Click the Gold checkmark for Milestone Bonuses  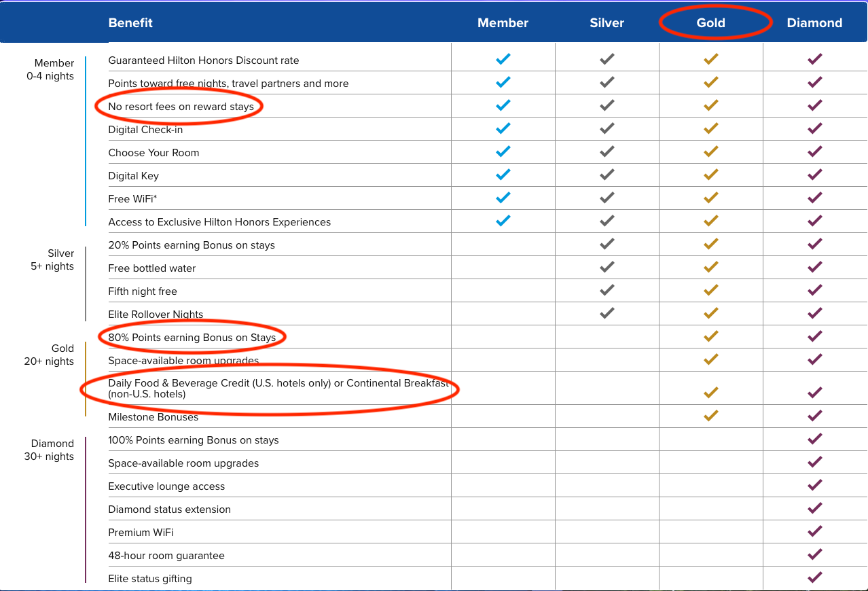(711, 416)
